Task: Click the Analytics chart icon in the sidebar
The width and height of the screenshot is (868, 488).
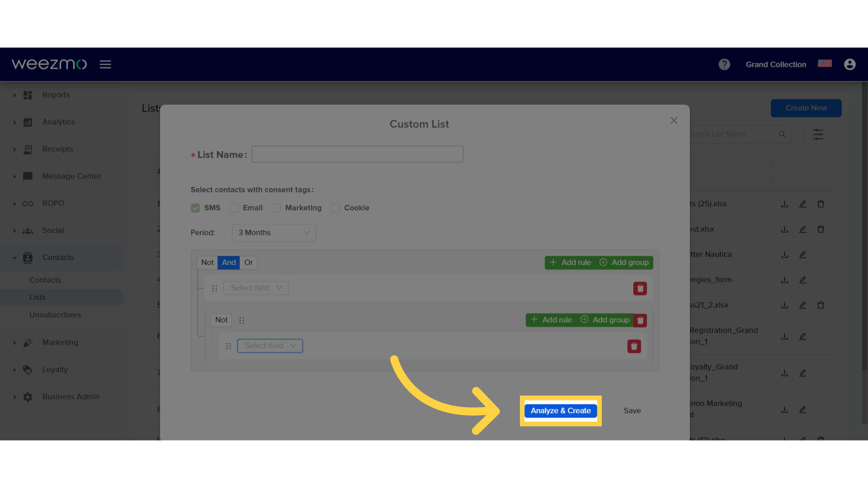Action: 28,122
